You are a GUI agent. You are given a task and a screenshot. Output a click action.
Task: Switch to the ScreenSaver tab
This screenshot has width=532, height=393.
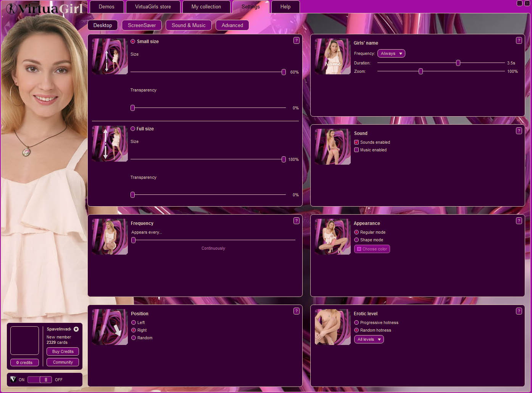142,25
